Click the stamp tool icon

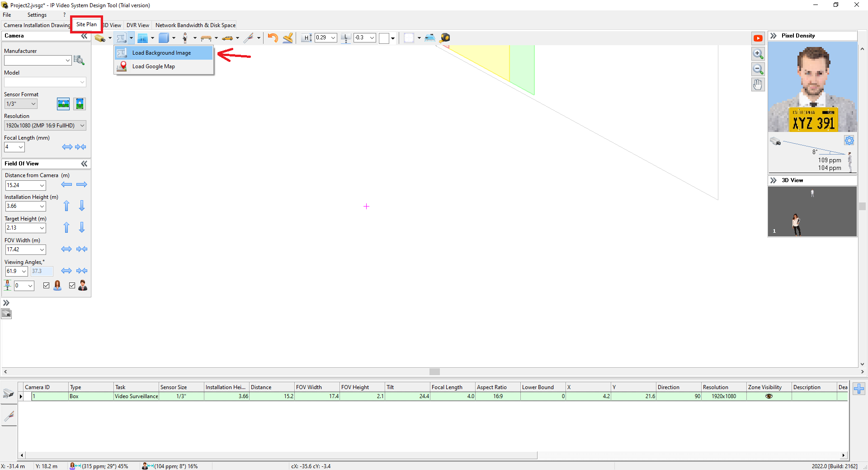point(288,38)
